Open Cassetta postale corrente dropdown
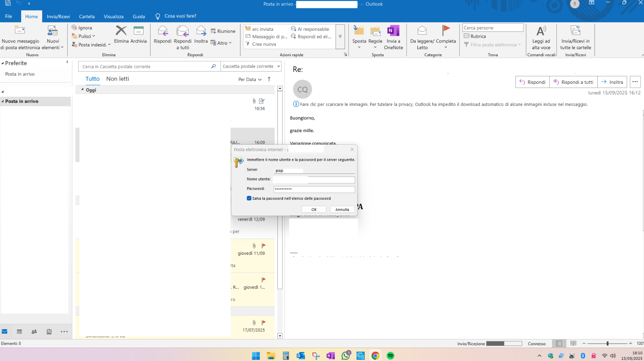Screen dimensions: 644x361 click(x=251, y=66)
